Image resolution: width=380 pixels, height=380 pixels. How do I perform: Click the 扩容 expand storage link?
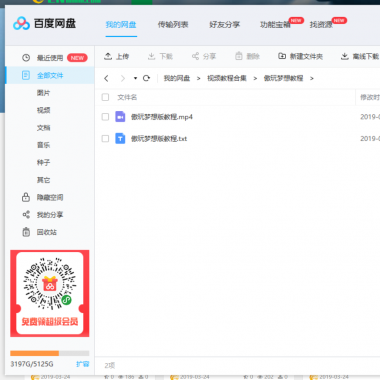point(83,364)
